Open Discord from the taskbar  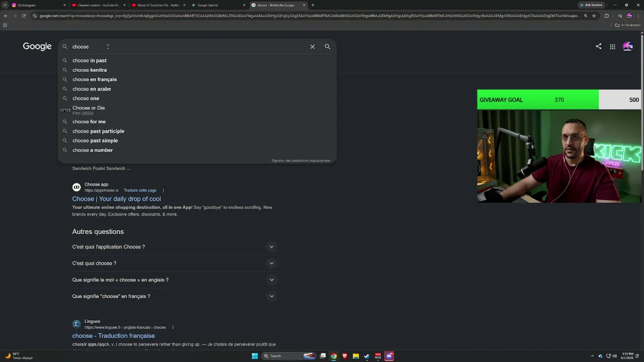[x=389, y=356]
